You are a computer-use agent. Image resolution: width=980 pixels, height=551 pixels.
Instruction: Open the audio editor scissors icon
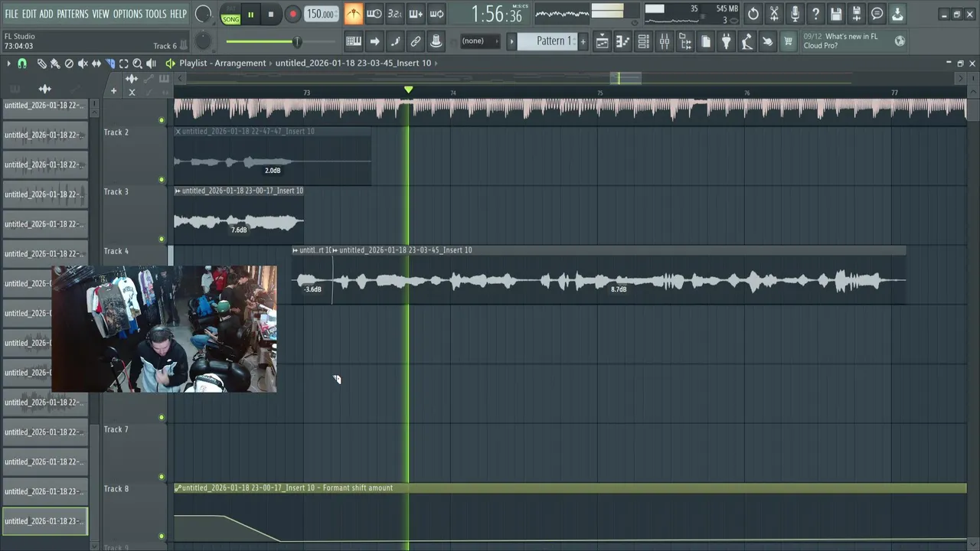tap(774, 14)
